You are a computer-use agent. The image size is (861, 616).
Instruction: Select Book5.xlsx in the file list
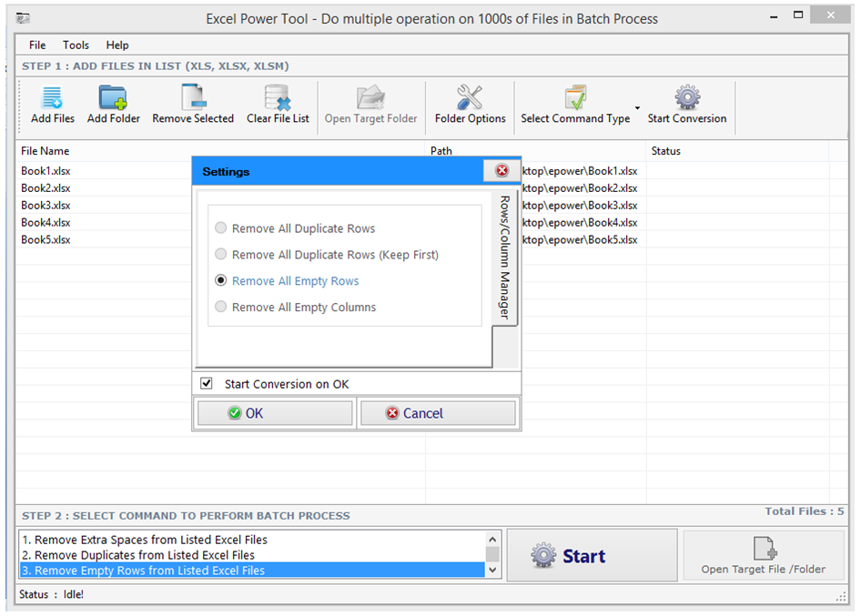(46, 239)
